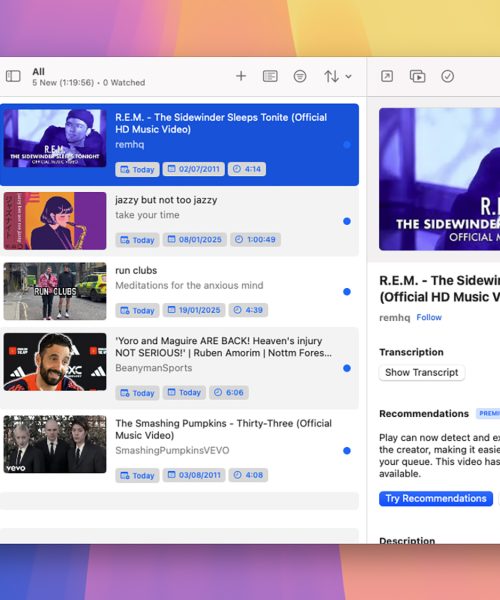Select the R.E.M. Sidewinder video row

(x=179, y=145)
